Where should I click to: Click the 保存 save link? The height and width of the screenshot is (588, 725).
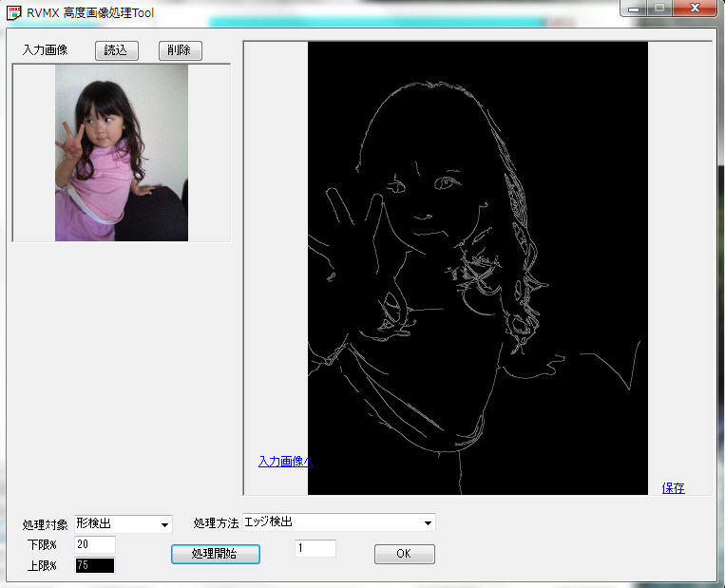click(x=673, y=488)
